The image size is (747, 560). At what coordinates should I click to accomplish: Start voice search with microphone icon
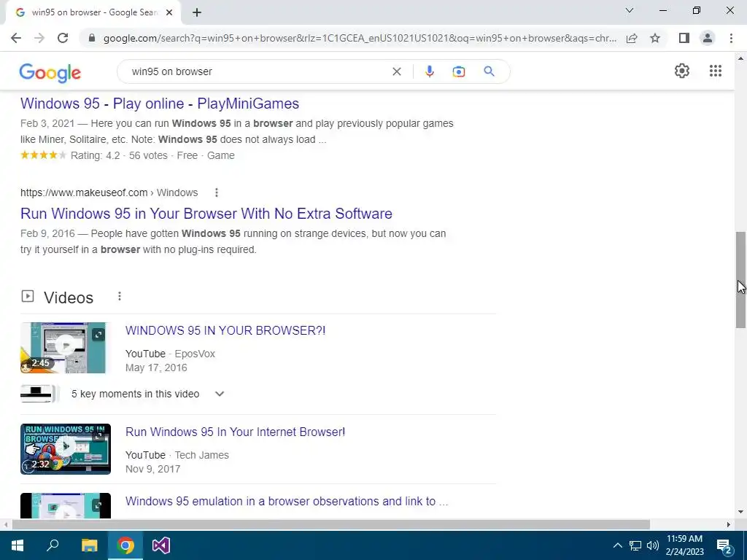pyautogui.click(x=429, y=71)
